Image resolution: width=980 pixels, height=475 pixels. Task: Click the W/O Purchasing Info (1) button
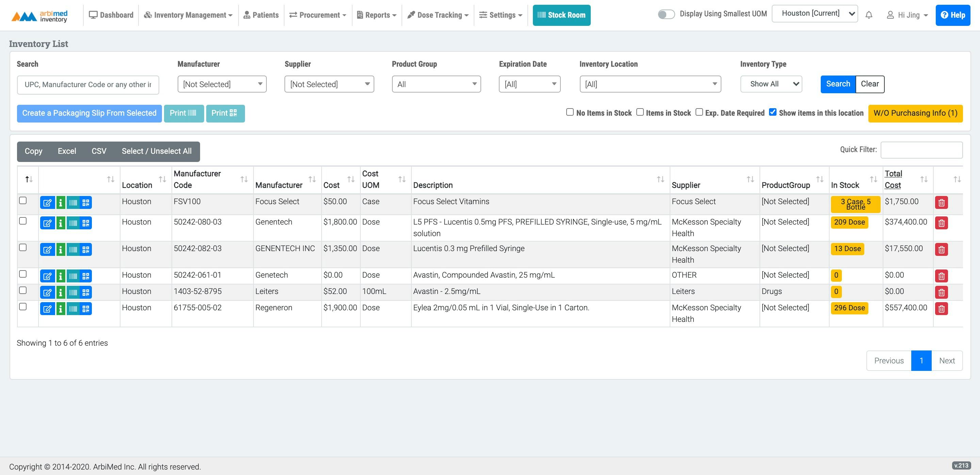(915, 113)
